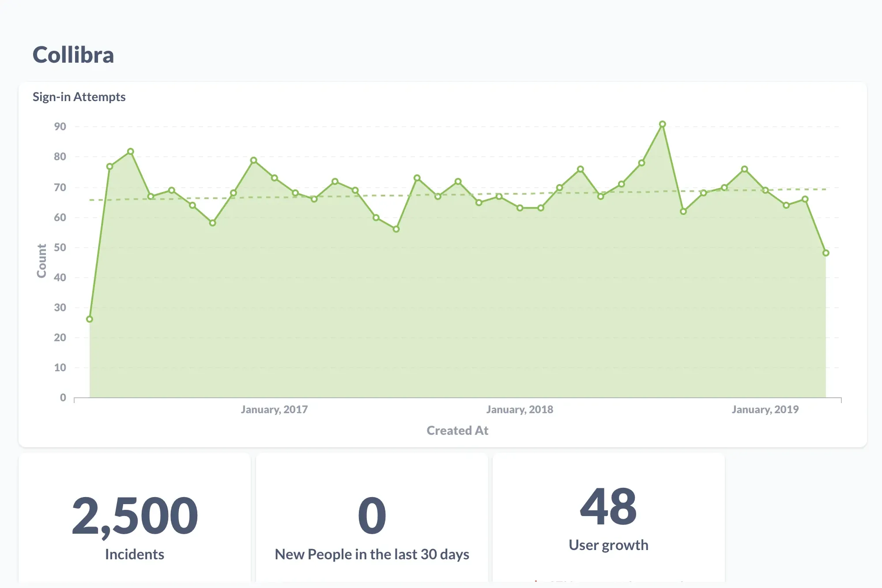Click the 48 user growth number

pos(608,506)
